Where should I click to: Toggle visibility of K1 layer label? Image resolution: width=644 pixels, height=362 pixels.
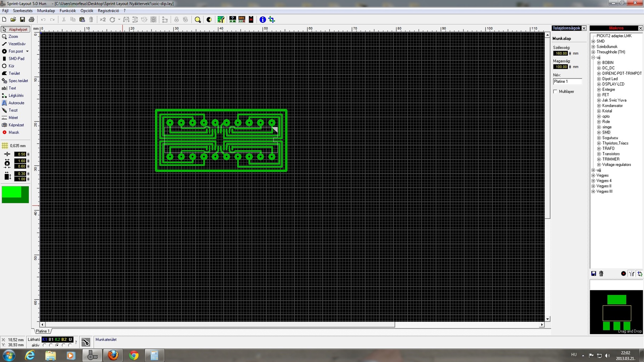coord(45,339)
